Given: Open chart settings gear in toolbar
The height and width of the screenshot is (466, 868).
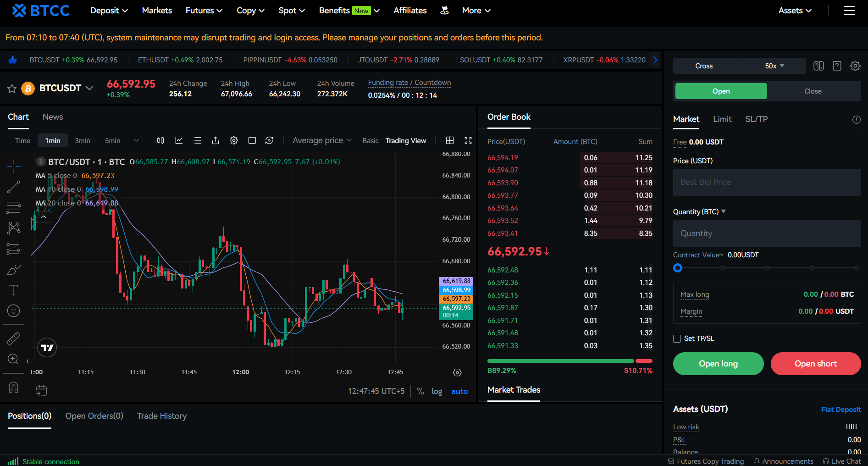Looking at the screenshot, I should pyautogui.click(x=234, y=140).
